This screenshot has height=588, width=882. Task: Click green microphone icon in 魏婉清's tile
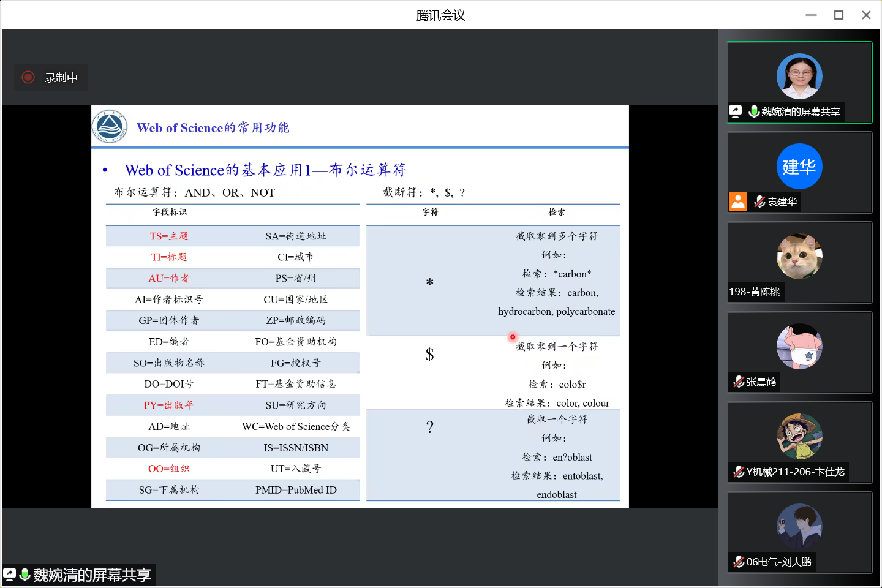[754, 111]
